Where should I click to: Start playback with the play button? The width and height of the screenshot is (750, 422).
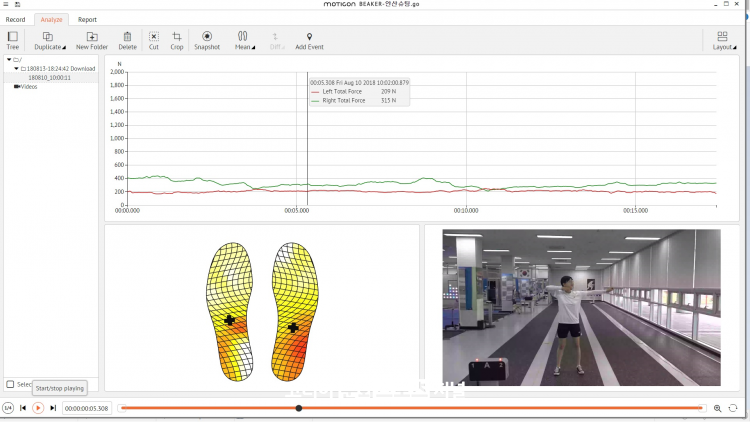(38, 408)
